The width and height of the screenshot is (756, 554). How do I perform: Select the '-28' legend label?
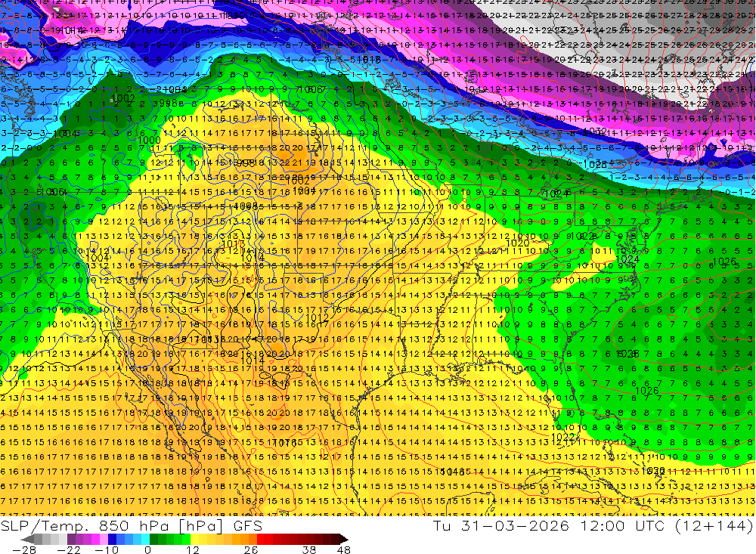click(x=24, y=549)
